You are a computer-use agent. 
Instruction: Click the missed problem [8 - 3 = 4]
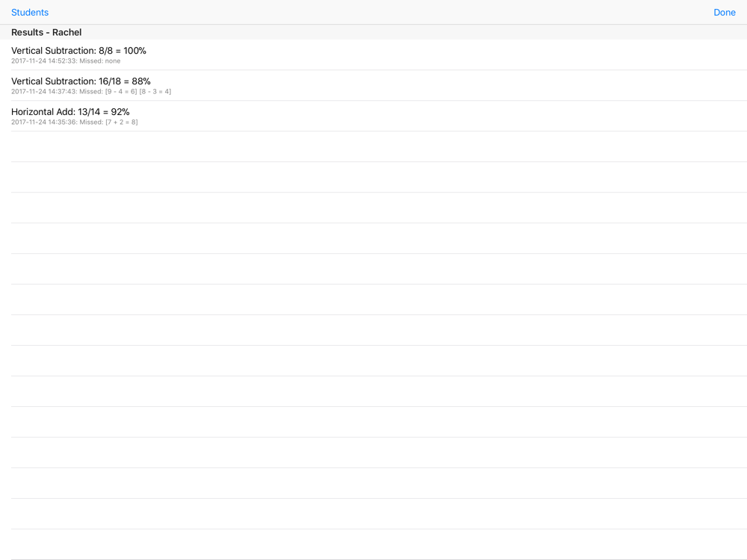[155, 91]
